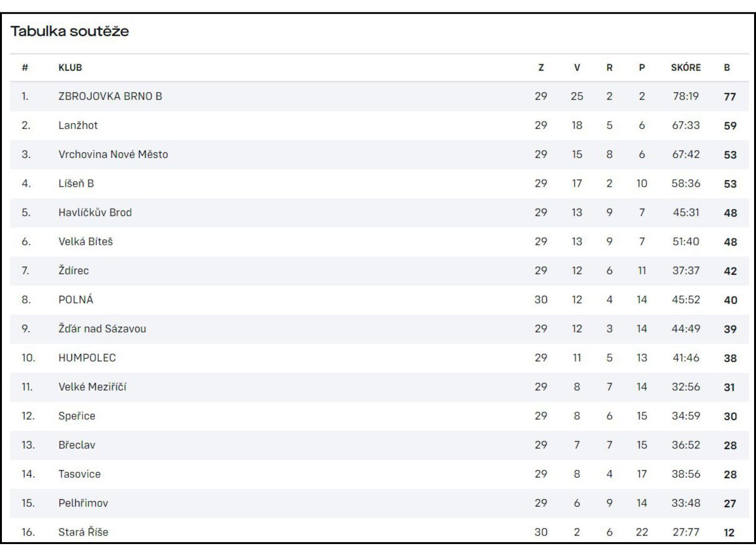Viewport: 756px width, 555px height.
Task: Select HUMPOLEC in the table
Action: point(87,358)
